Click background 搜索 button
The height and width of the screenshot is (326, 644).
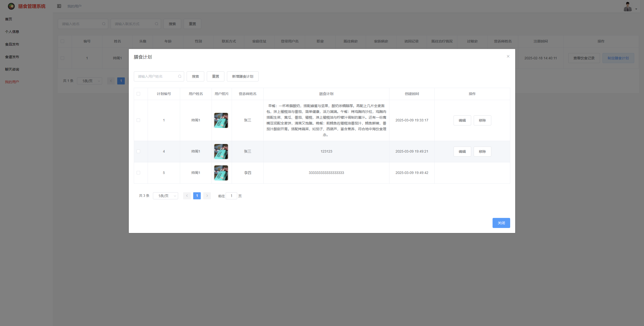click(172, 24)
